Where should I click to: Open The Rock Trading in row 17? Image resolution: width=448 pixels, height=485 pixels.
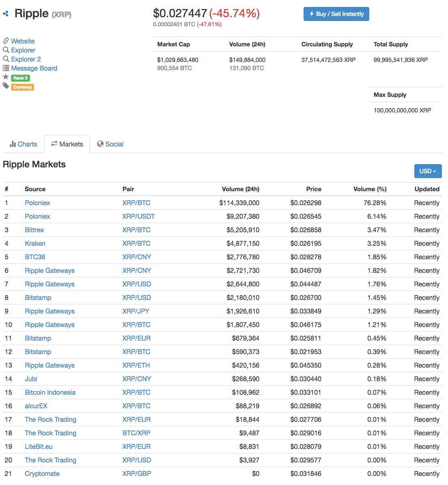tap(50, 420)
